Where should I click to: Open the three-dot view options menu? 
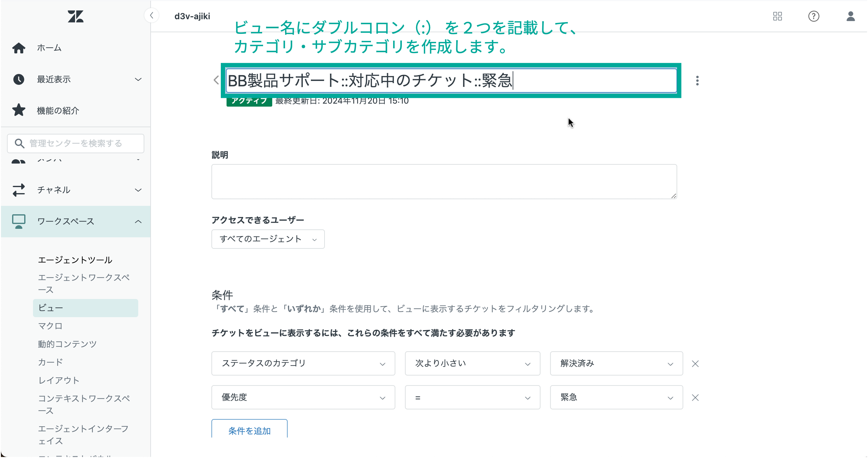pos(698,80)
